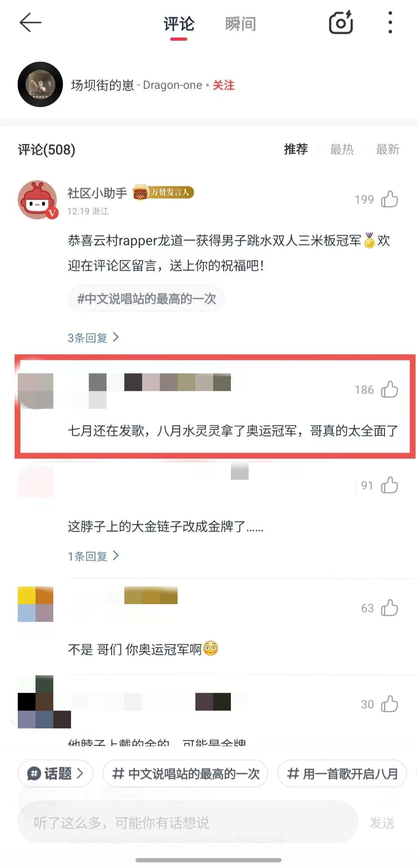Tap thumbs-up on the 63-likes comment
This screenshot has width=417, height=868.
tap(389, 608)
